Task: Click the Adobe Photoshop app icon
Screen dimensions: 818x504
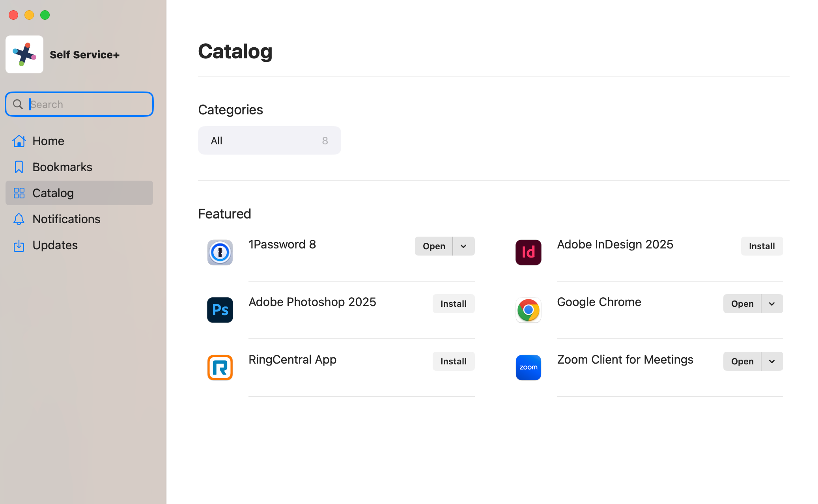Action: [x=220, y=310]
